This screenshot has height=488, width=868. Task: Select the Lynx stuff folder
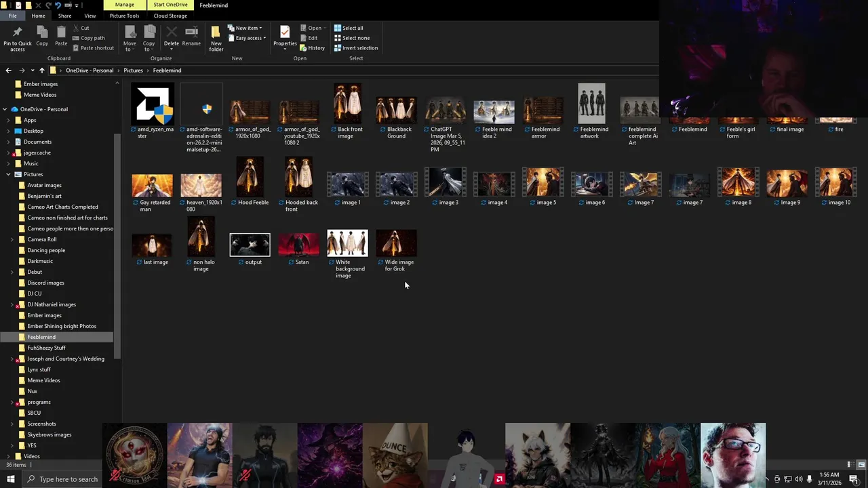click(39, 369)
